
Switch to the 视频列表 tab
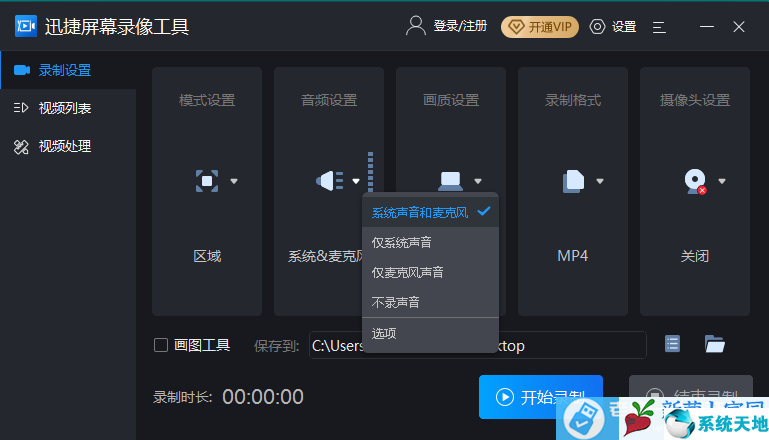[x=68, y=108]
